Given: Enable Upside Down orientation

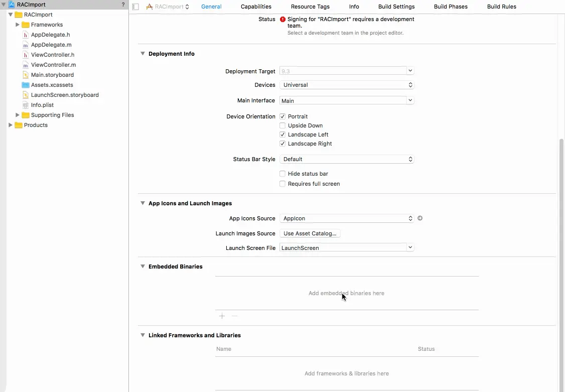Looking at the screenshot, I should (282, 125).
